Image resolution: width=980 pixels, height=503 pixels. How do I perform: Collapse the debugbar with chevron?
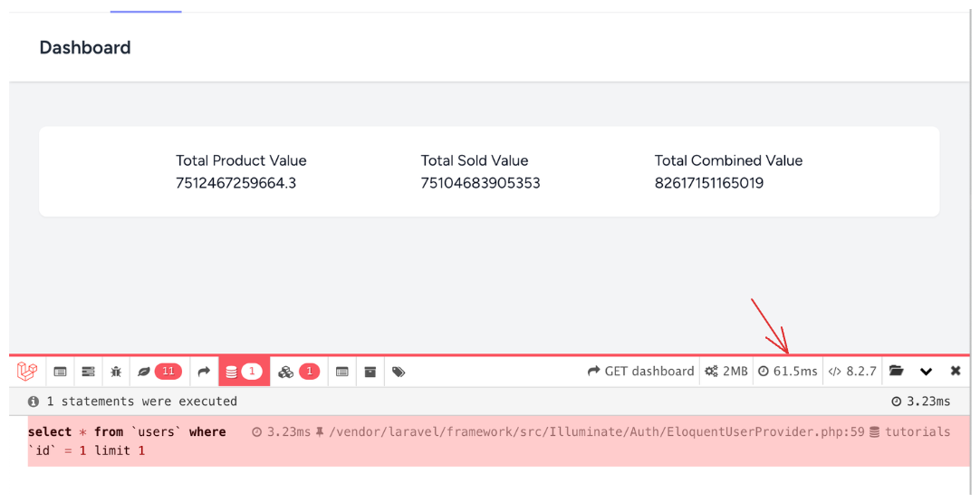pyautogui.click(x=927, y=372)
